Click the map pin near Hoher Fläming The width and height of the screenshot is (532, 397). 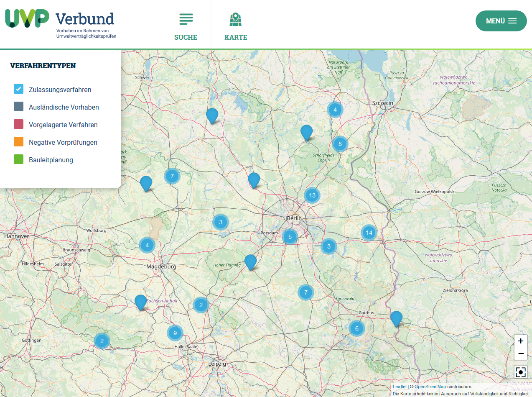250,261
